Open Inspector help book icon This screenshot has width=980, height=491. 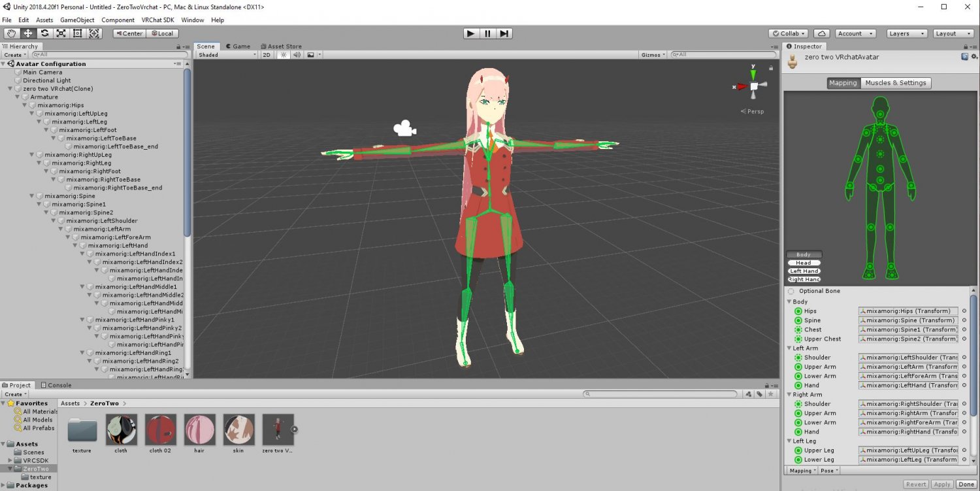click(964, 57)
